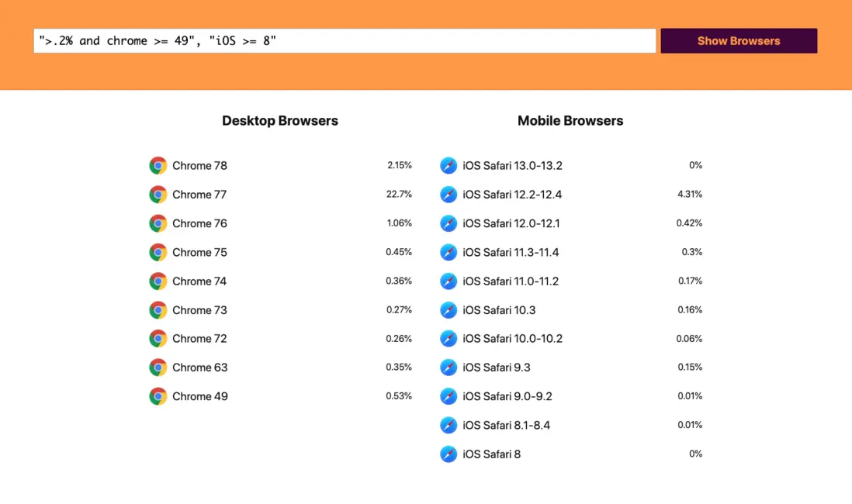Select the Chrome 49 icon

[158, 395]
